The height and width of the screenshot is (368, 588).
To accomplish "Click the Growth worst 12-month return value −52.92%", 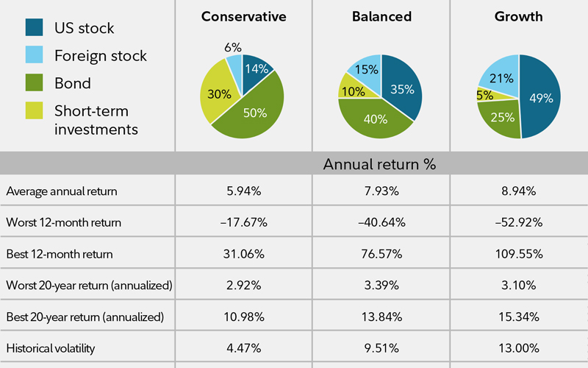I will 519,223.
